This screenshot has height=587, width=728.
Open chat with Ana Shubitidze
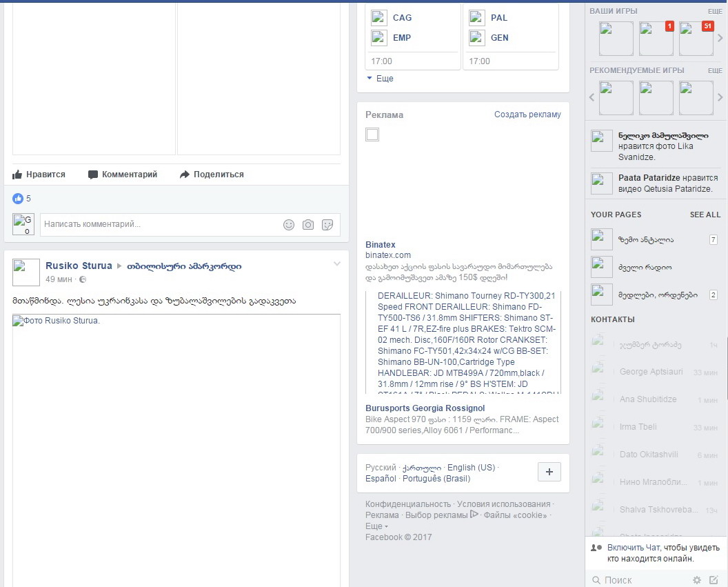click(655, 399)
